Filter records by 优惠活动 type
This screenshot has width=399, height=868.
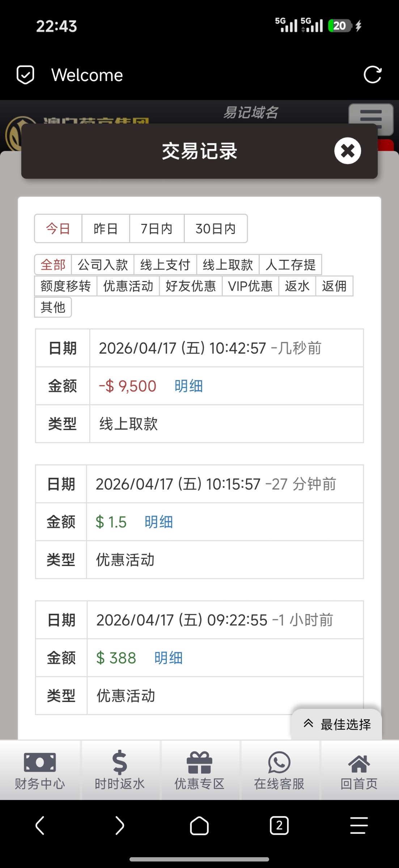tap(128, 286)
